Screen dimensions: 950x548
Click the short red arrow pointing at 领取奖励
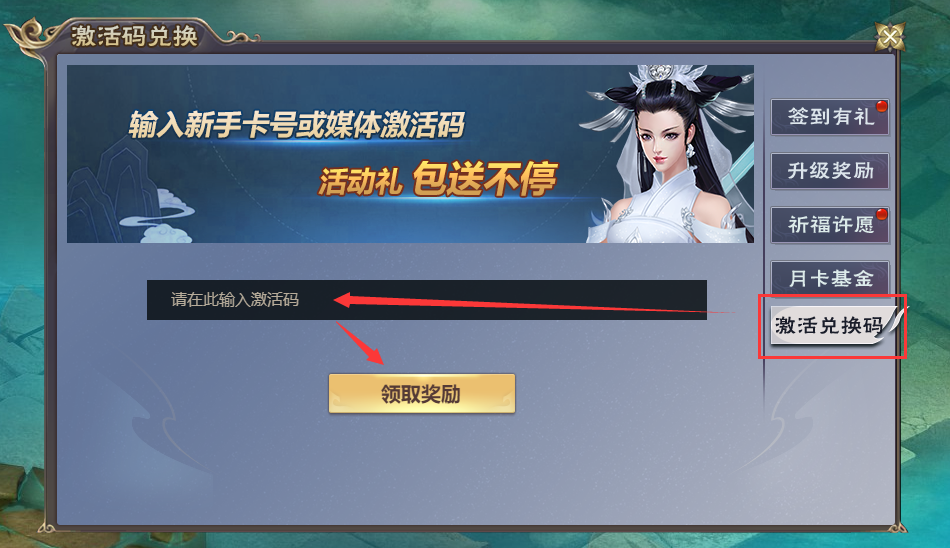(360, 342)
